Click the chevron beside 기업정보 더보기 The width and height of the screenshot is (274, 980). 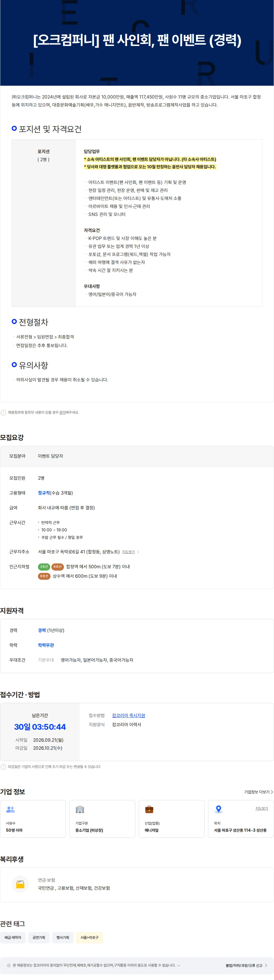pyautogui.click(x=272, y=792)
